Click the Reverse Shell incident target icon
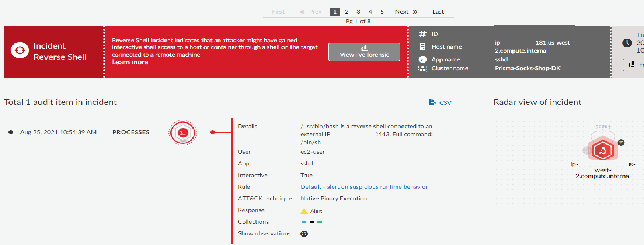The image size is (644, 245). pyautogui.click(x=20, y=51)
